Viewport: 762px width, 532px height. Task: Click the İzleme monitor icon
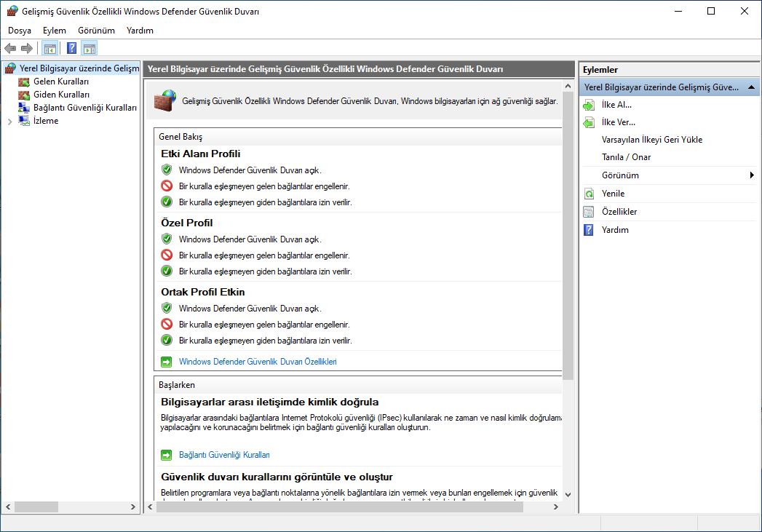24,121
